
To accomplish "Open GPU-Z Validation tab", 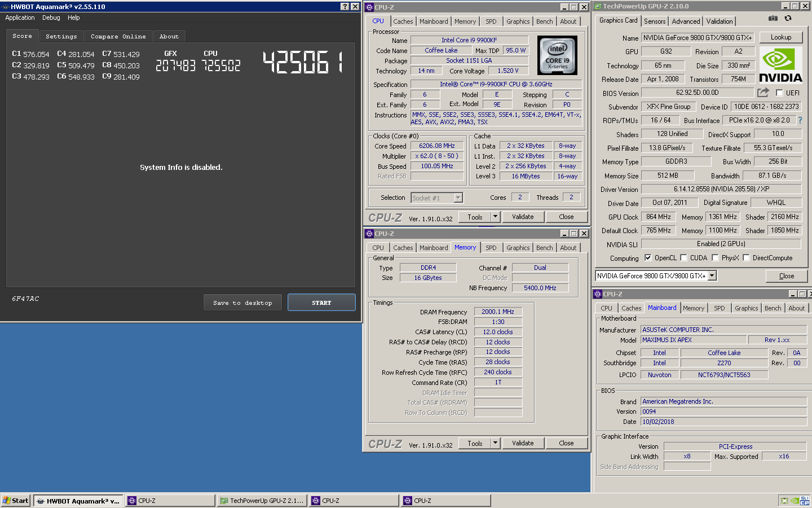I will [720, 21].
